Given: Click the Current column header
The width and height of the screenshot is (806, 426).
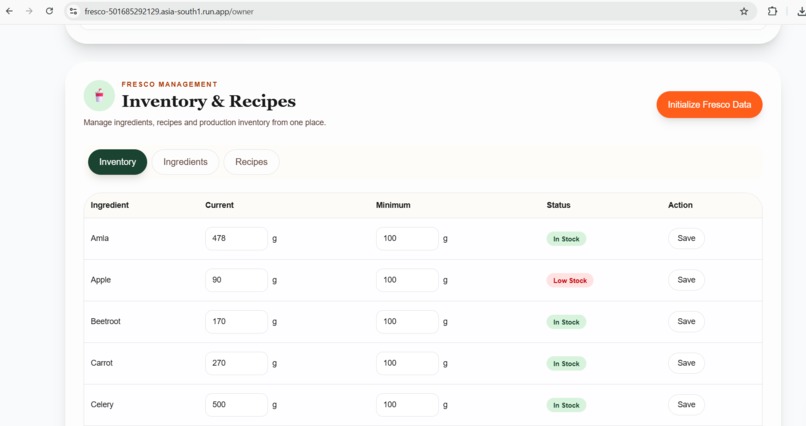Looking at the screenshot, I should click(219, 205).
